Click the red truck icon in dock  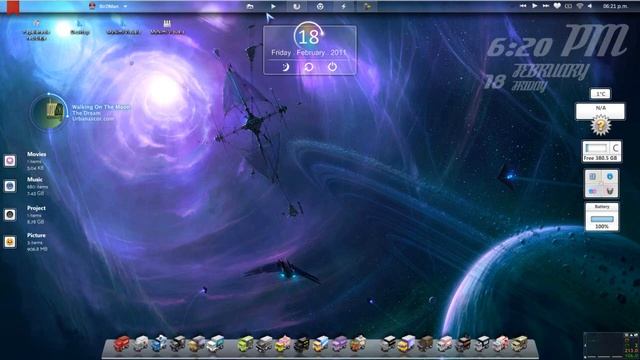click(122, 344)
